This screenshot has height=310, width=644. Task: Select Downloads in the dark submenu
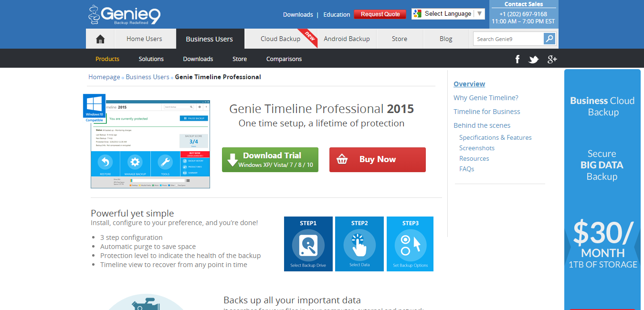198,59
